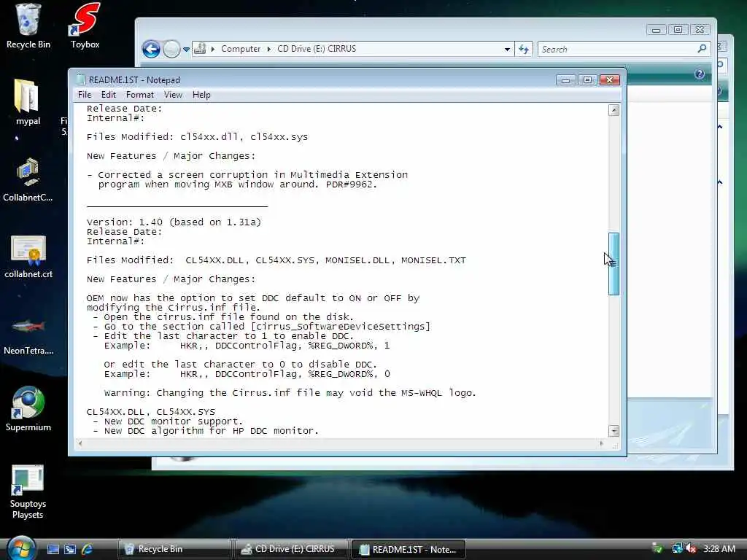Click the Explorer Search input field
The width and height of the screenshot is (747, 560).
pos(619,49)
